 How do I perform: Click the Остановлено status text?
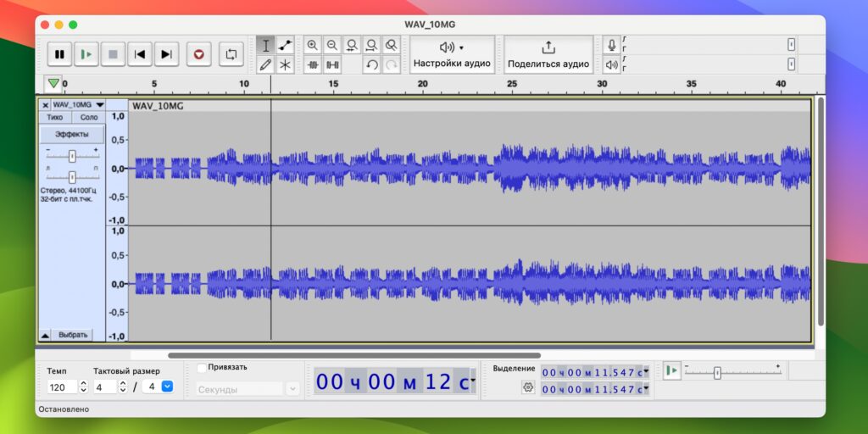pyautogui.click(x=63, y=409)
